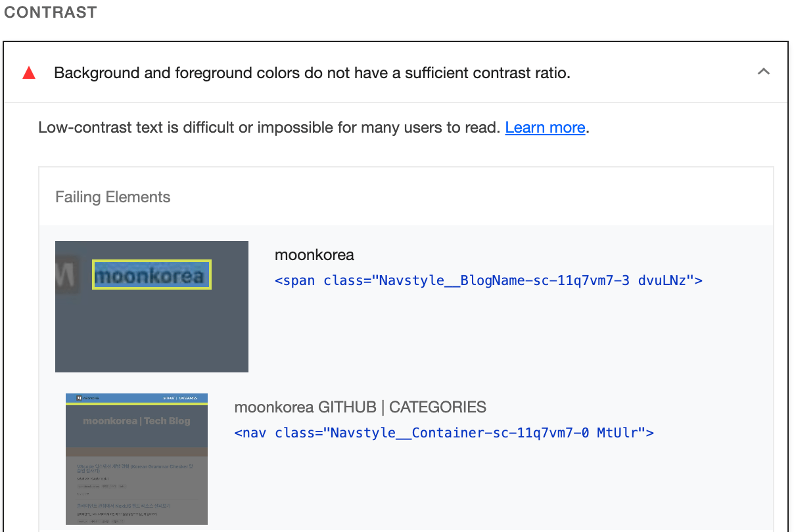The image size is (794, 532).
Task: Click the "moonkorea GITHUB | CATEGORIES" element label
Action: 360,407
